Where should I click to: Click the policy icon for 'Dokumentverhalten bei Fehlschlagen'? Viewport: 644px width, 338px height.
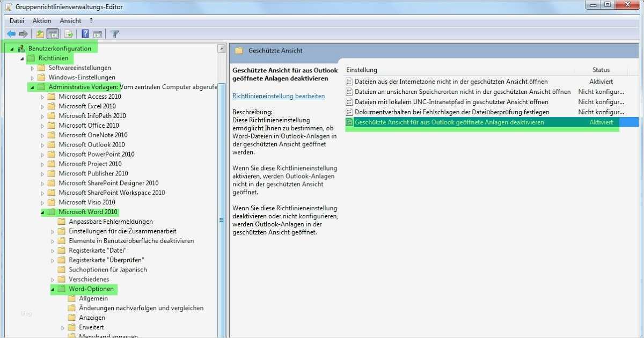[x=349, y=112]
